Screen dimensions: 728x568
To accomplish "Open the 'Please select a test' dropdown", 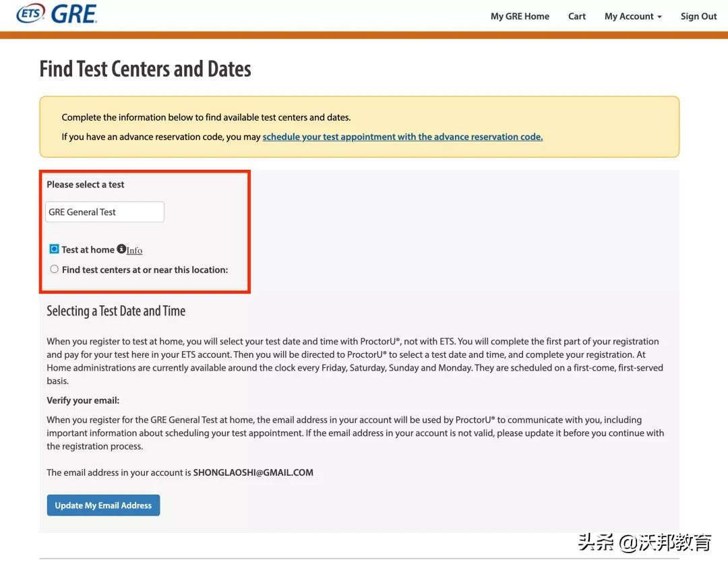I will pos(104,212).
